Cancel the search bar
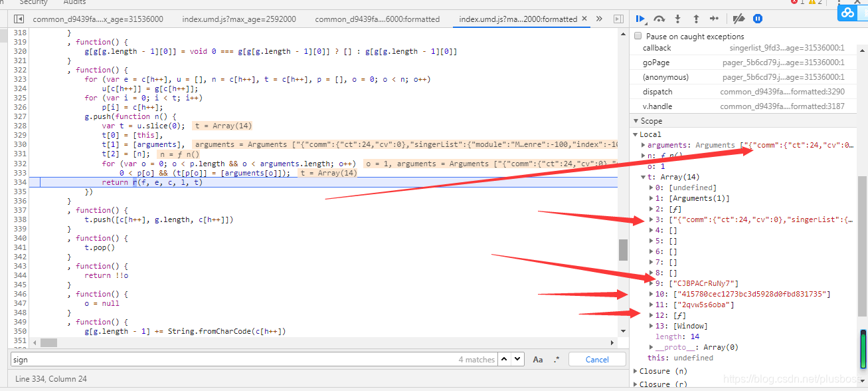Viewport: 868px width, 391px height. pos(597,359)
